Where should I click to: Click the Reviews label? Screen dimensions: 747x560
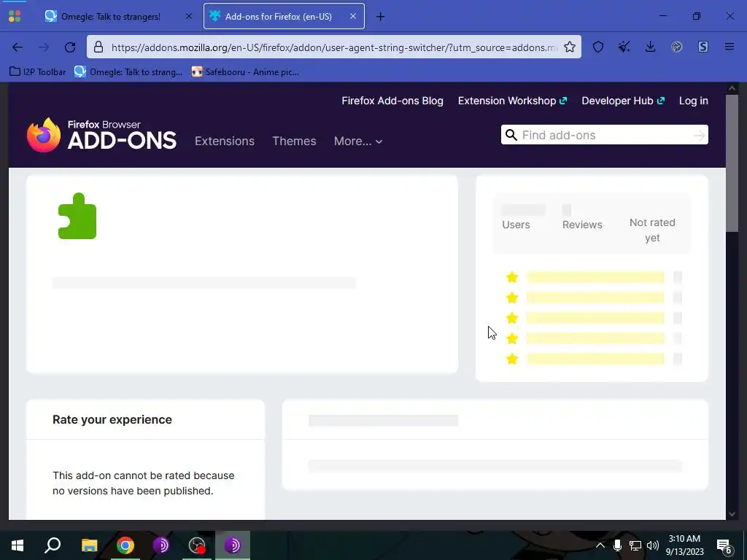coord(582,225)
